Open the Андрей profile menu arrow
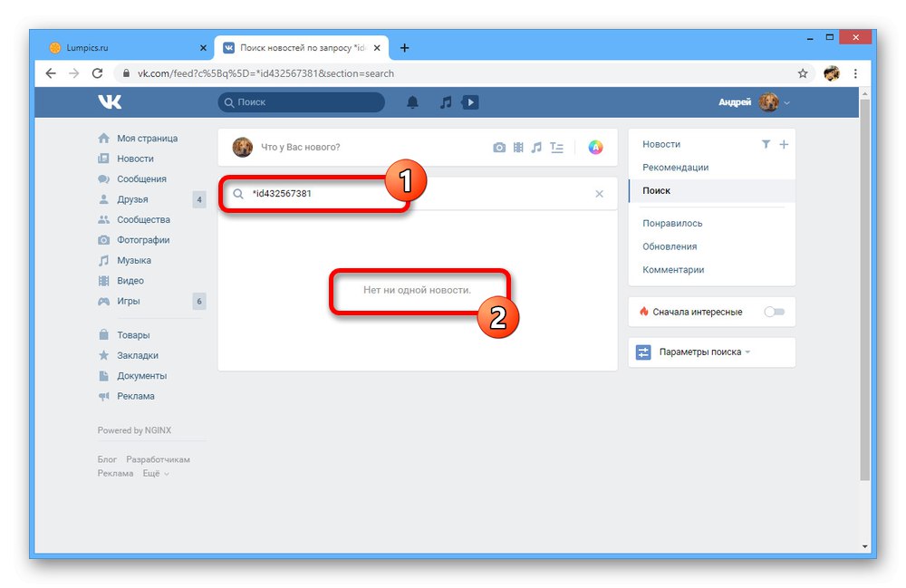The image size is (906, 588). (x=786, y=102)
